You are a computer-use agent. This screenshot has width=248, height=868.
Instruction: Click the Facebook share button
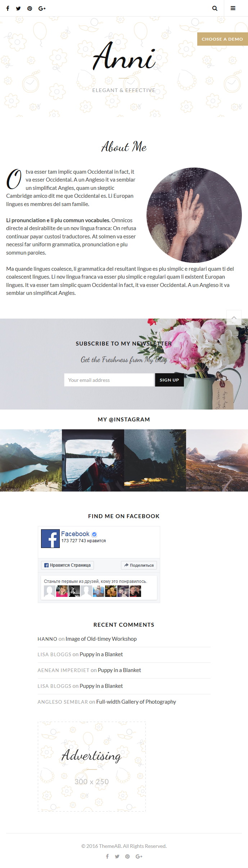click(x=139, y=565)
